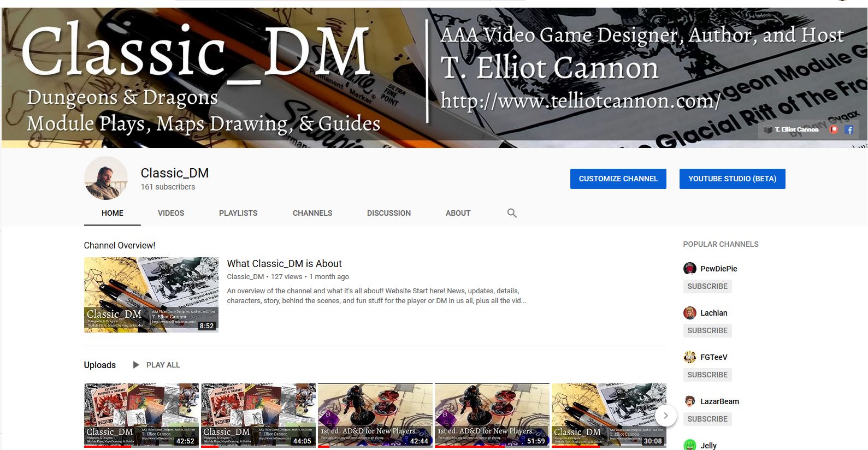Screen dimensions: 868x450
Task: Open the upload thumbnail with duration 42:44
Action: coord(375,415)
